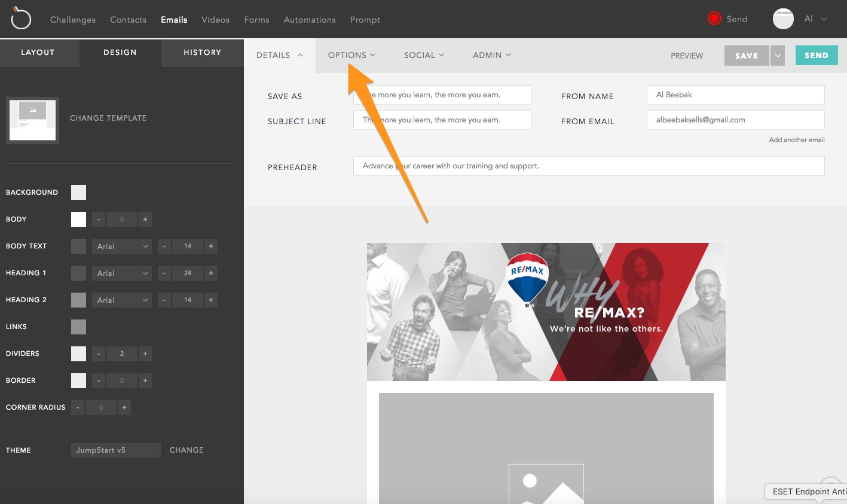Open the Heading 2 color swatch
The width and height of the screenshot is (847, 504).
[78, 300]
